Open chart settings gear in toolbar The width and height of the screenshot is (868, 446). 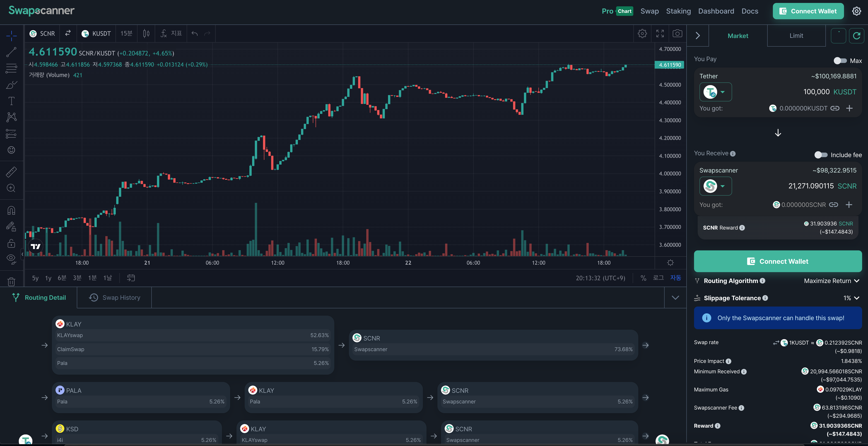click(x=642, y=33)
